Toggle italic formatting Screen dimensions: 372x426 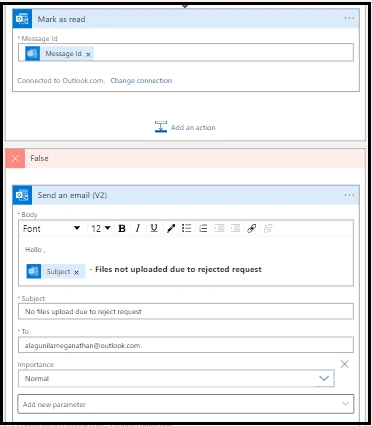click(x=138, y=228)
